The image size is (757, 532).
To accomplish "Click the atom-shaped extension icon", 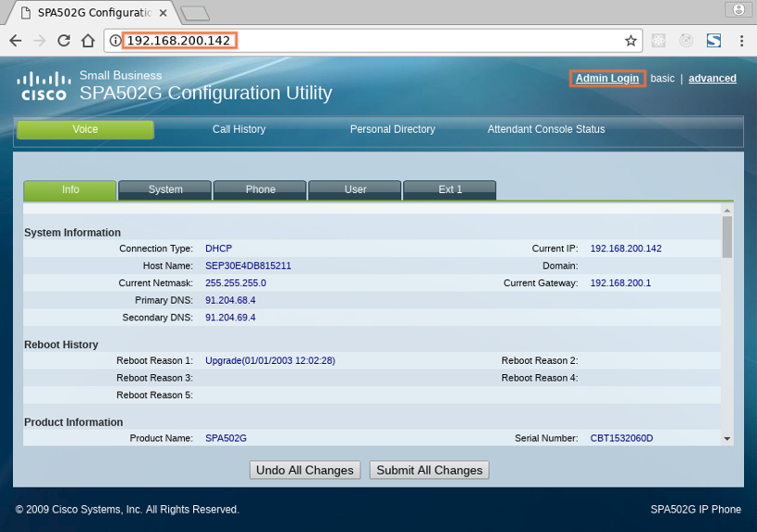I will pos(659,41).
